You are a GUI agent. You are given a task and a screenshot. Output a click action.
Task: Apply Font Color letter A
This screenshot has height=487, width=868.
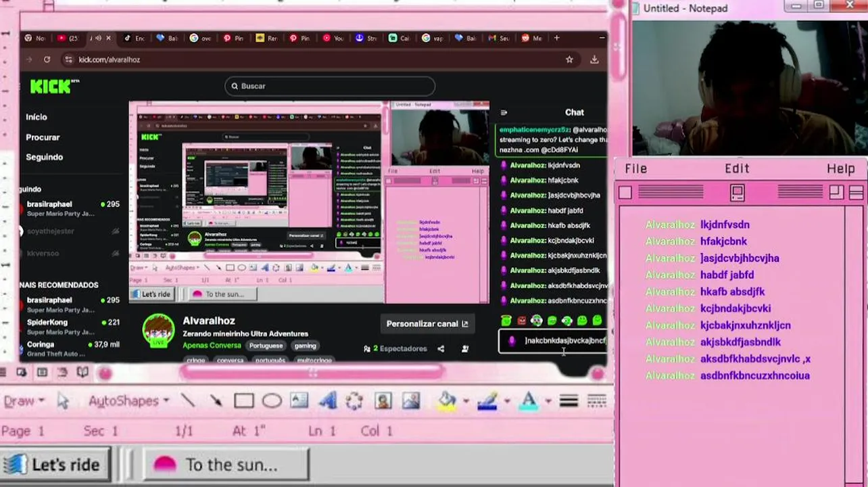[529, 401]
